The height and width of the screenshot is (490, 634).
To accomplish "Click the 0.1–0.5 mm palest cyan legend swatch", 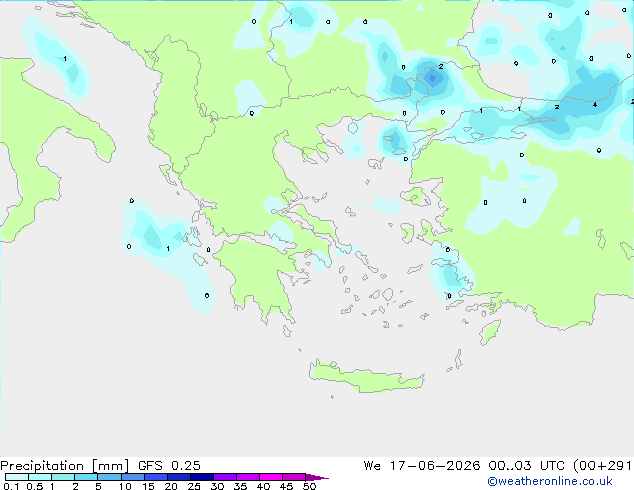I will [x=17, y=477].
